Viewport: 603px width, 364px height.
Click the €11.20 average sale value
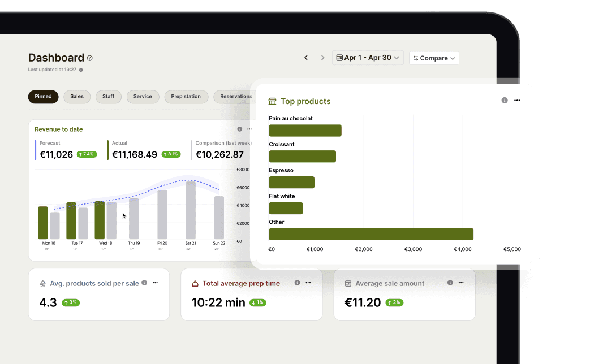[x=363, y=302]
